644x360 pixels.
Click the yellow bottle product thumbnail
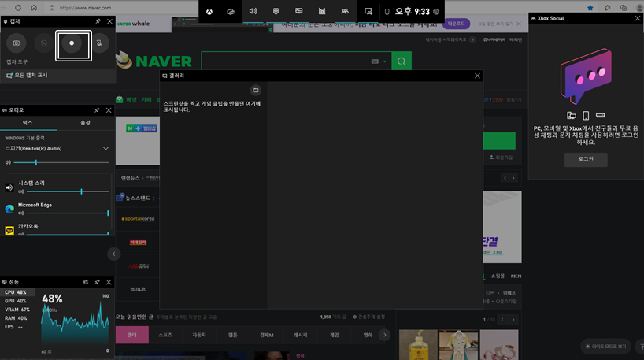coord(418,345)
